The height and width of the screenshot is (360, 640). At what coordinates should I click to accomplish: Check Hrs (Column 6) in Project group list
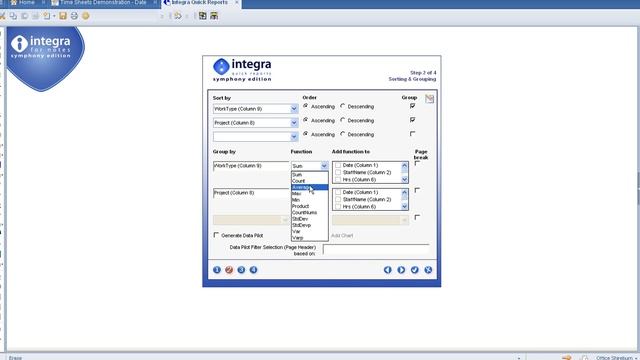click(338, 207)
